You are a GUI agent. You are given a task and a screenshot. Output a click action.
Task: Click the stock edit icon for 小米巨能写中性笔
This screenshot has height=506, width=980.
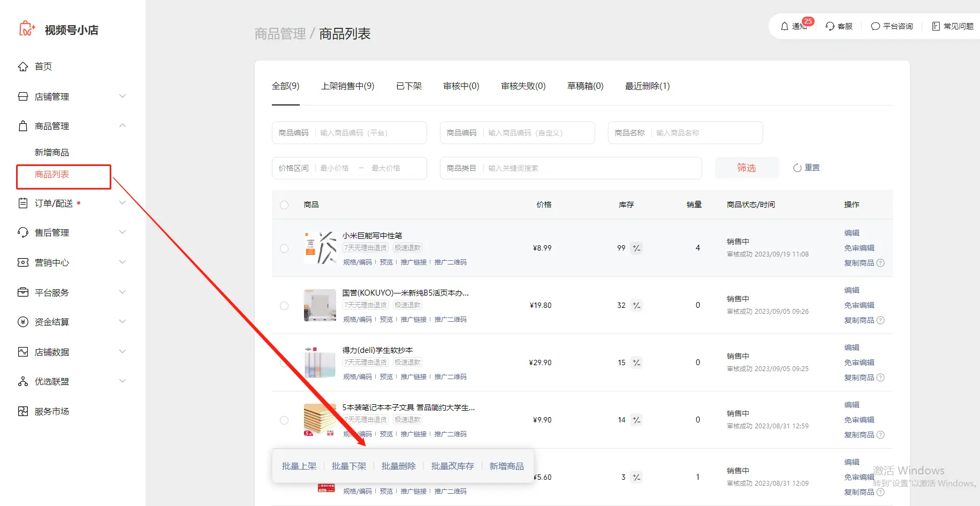[x=636, y=248]
